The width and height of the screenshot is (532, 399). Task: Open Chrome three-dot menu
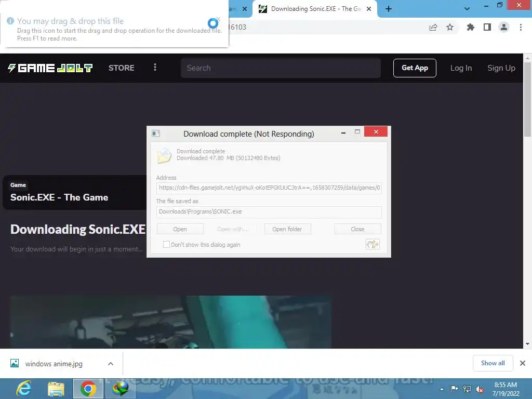point(521,27)
